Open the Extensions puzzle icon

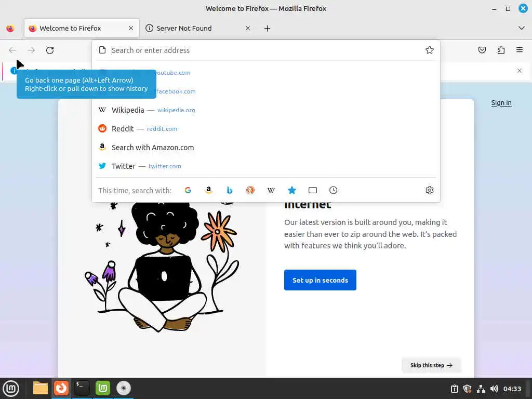[501, 50]
